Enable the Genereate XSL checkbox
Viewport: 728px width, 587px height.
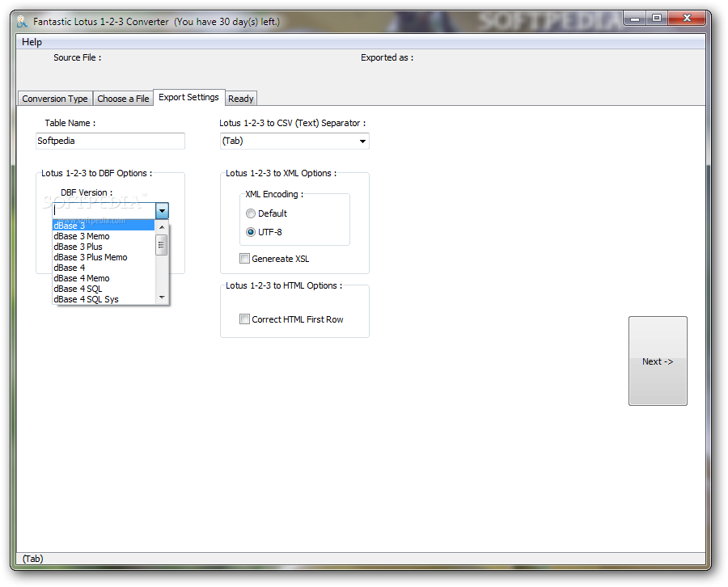coord(244,259)
